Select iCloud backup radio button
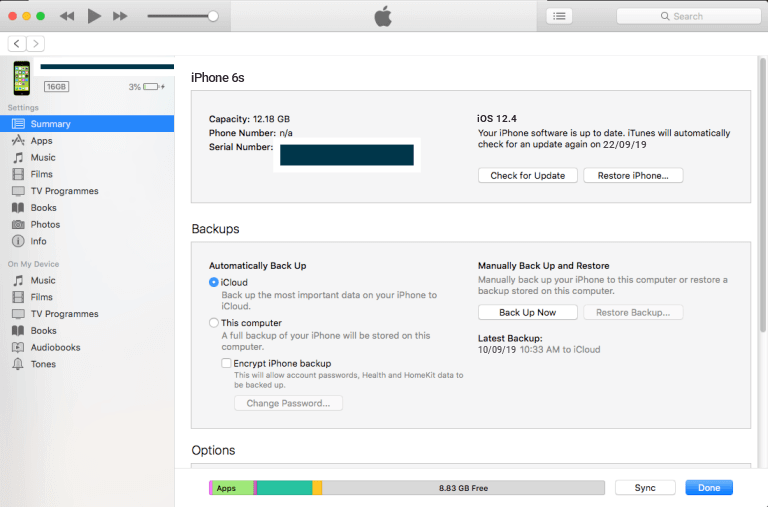This screenshot has height=507, width=768. click(214, 282)
